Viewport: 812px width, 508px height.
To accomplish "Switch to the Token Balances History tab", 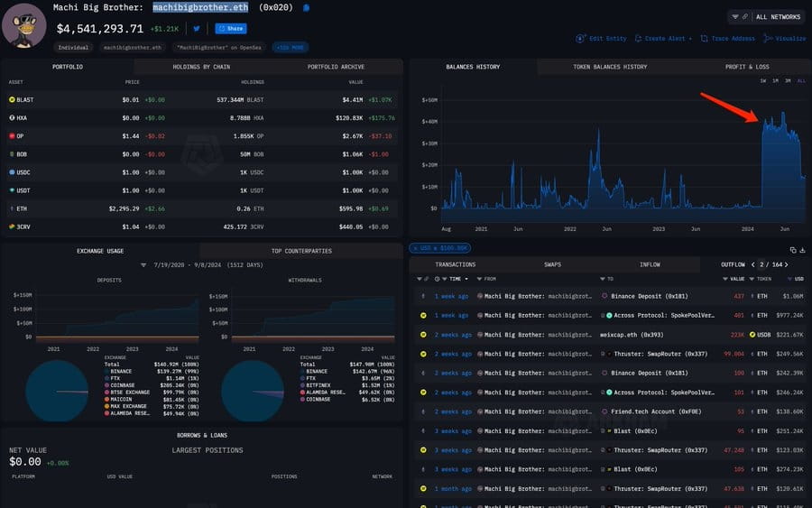I will point(610,67).
